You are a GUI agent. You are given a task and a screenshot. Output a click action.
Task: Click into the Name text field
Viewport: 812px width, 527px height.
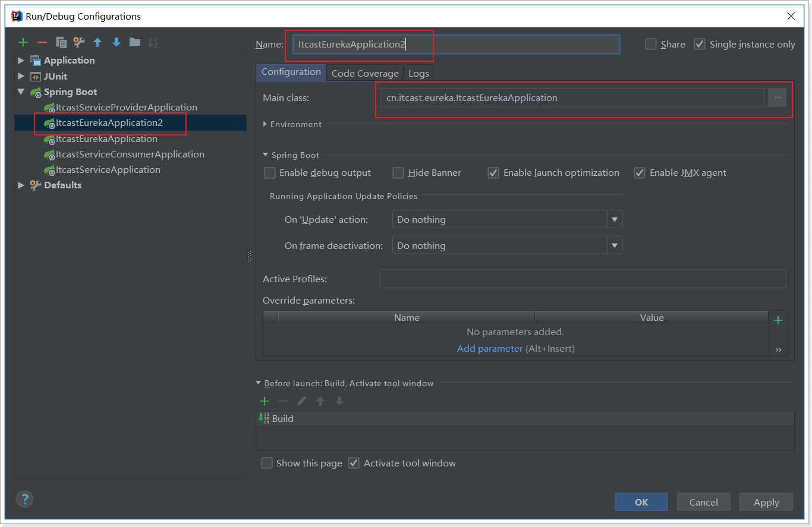pos(457,45)
